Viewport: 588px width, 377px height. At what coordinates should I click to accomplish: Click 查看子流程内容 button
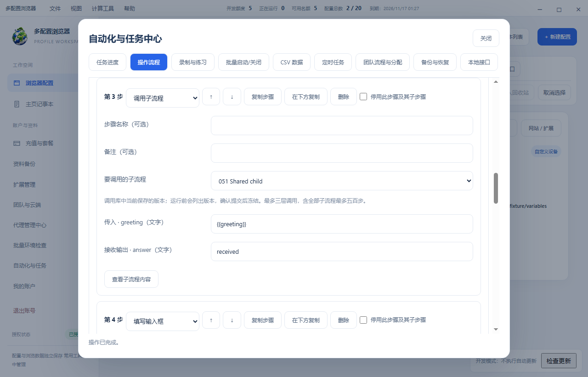pyautogui.click(x=131, y=279)
